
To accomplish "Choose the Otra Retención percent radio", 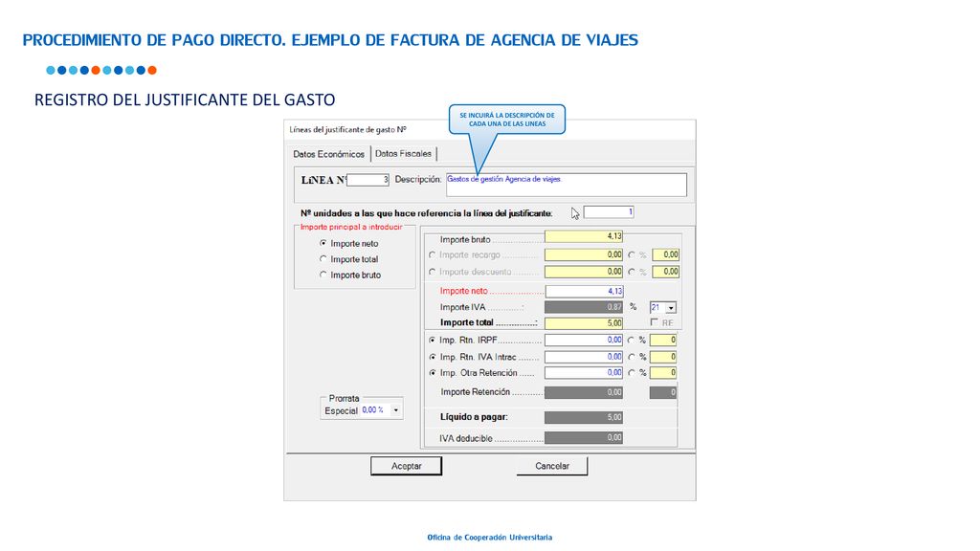I will [632, 373].
